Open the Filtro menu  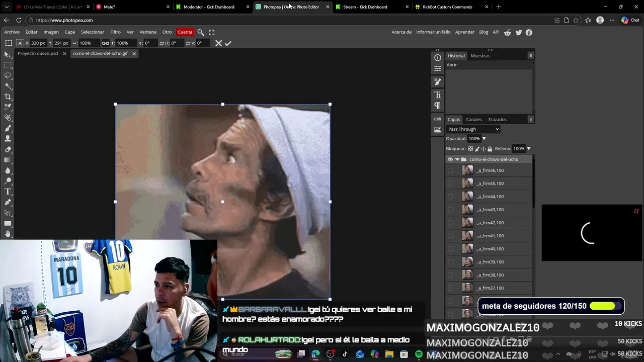click(115, 32)
